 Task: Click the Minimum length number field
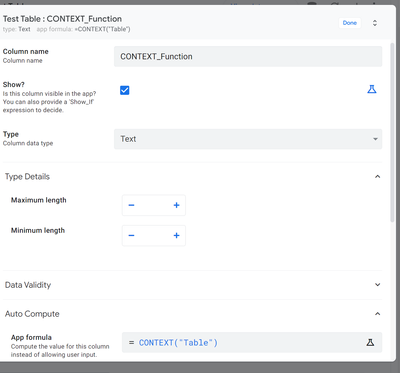pyautogui.click(x=154, y=236)
